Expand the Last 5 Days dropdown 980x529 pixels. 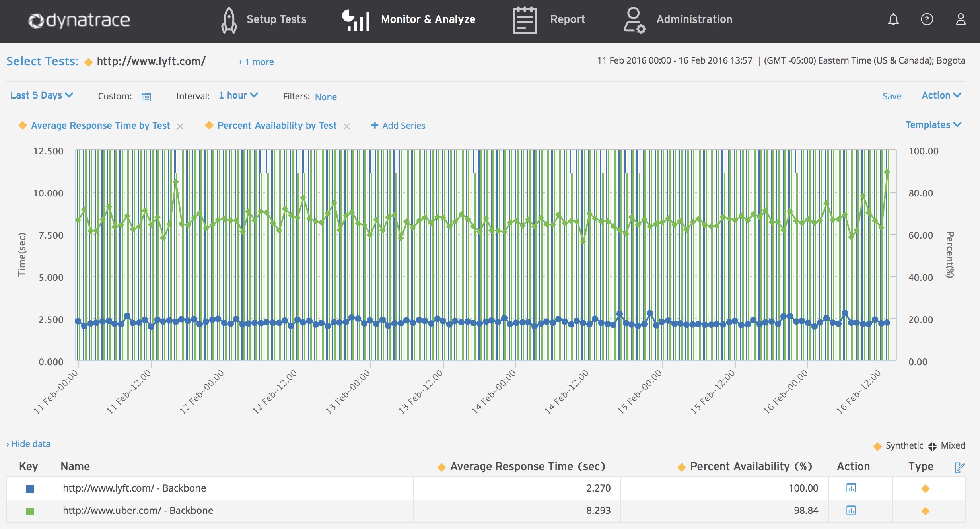pyautogui.click(x=42, y=95)
